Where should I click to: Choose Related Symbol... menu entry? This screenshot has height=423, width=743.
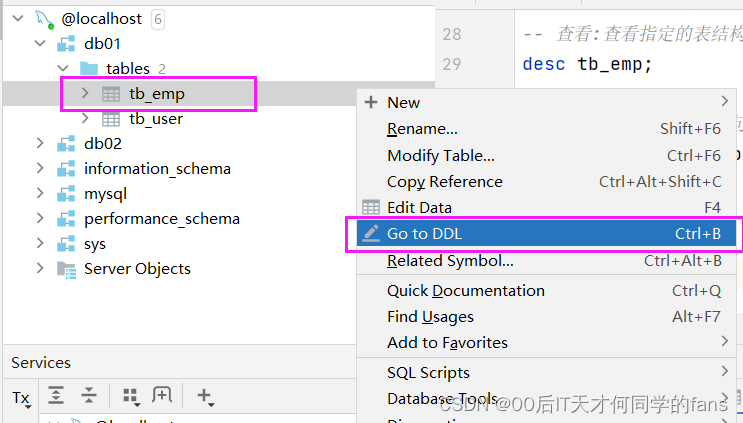click(x=546, y=261)
